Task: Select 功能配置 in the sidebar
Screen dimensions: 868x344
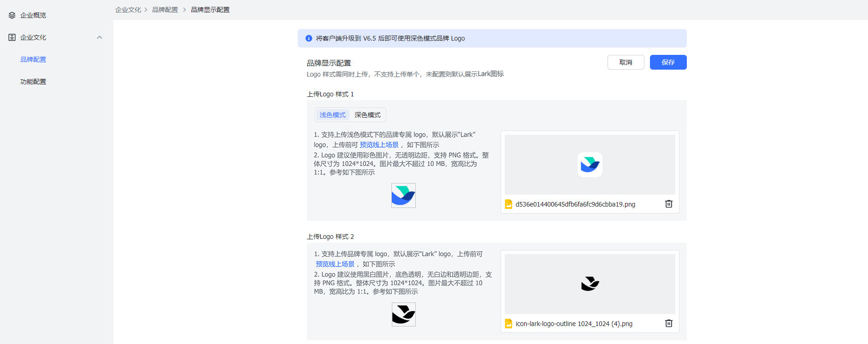Action: [x=33, y=82]
